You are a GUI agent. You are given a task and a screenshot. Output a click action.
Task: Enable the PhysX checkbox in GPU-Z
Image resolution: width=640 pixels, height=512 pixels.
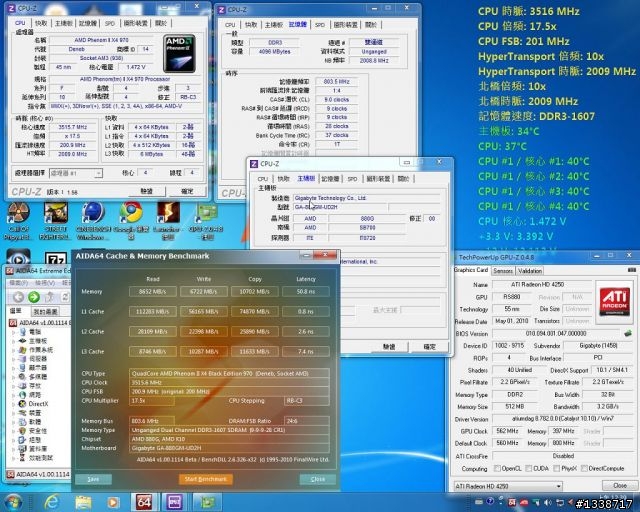pyautogui.click(x=557, y=468)
